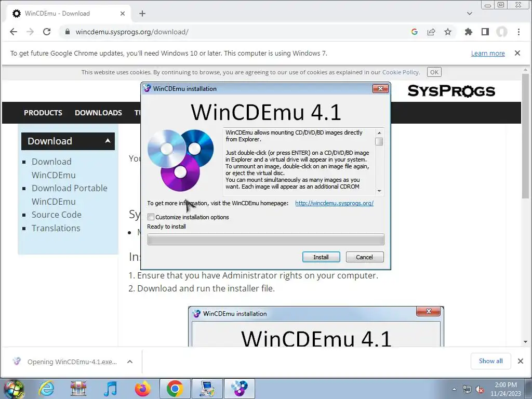Click Show all downloads
Screen dimensions: 532x399
pos(490,361)
